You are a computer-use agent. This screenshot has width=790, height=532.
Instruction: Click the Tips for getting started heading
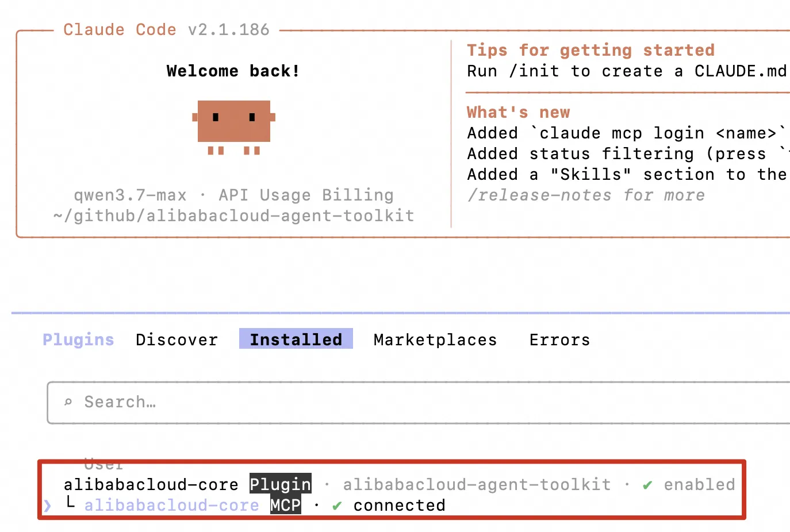[591, 51]
